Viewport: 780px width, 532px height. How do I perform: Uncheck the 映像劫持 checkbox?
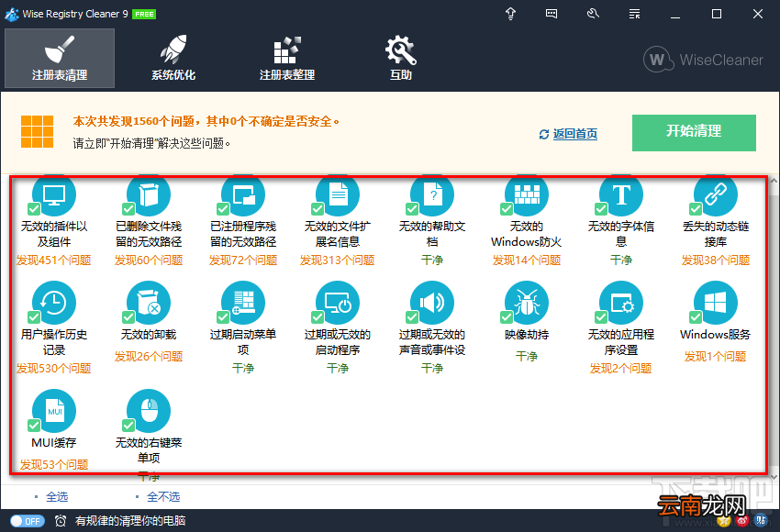[x=507, y=316]
